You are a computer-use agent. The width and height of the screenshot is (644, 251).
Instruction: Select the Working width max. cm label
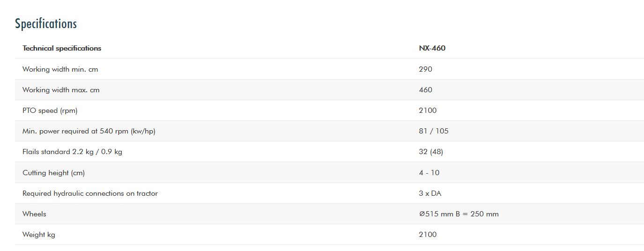pos(61,90)
